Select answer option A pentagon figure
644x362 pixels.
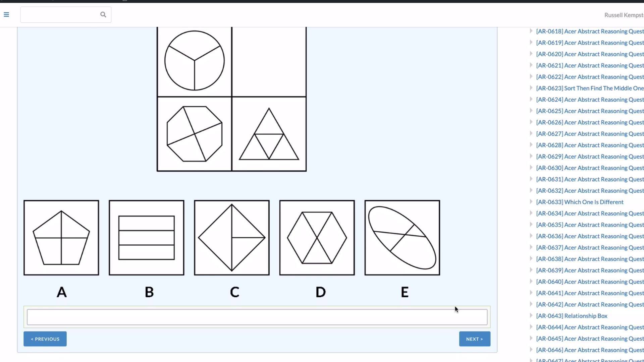tap(61, 238)
